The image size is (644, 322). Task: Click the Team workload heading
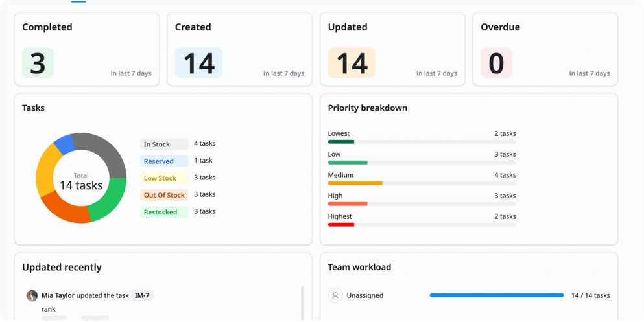pos(359,267)
